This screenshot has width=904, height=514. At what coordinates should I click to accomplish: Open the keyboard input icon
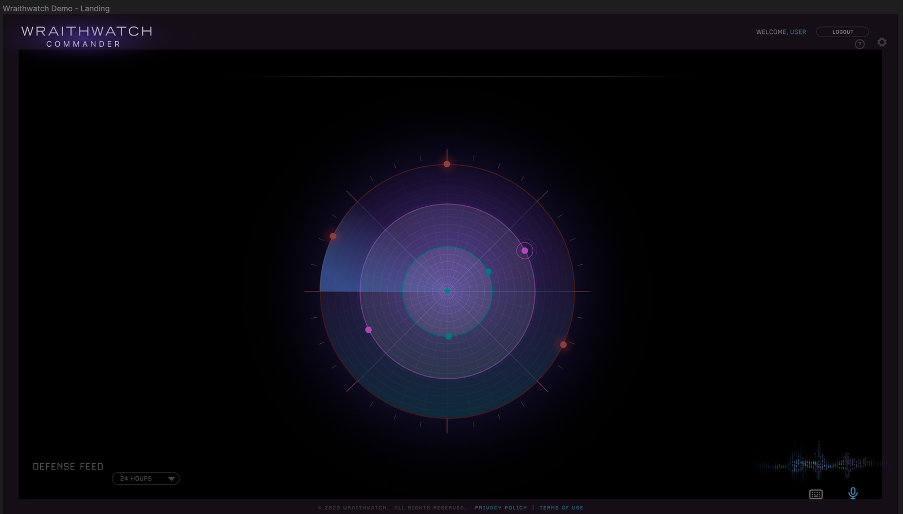pos(816,494)
